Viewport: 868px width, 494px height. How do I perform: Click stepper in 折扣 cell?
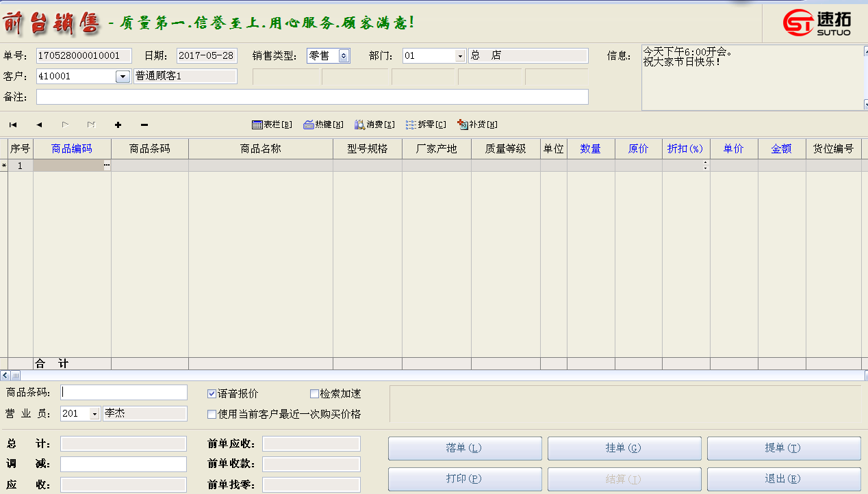[x=705, y=166]
